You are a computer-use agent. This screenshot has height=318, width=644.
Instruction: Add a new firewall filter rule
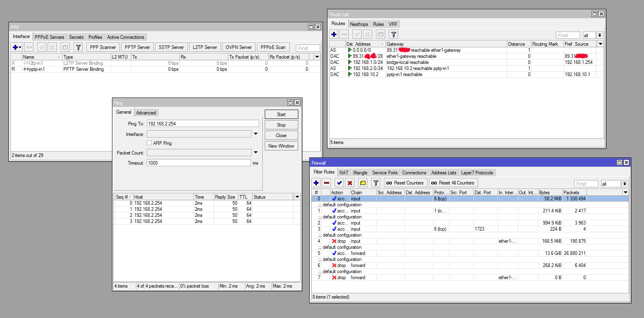pyautogui.click(x=316, y=183)
